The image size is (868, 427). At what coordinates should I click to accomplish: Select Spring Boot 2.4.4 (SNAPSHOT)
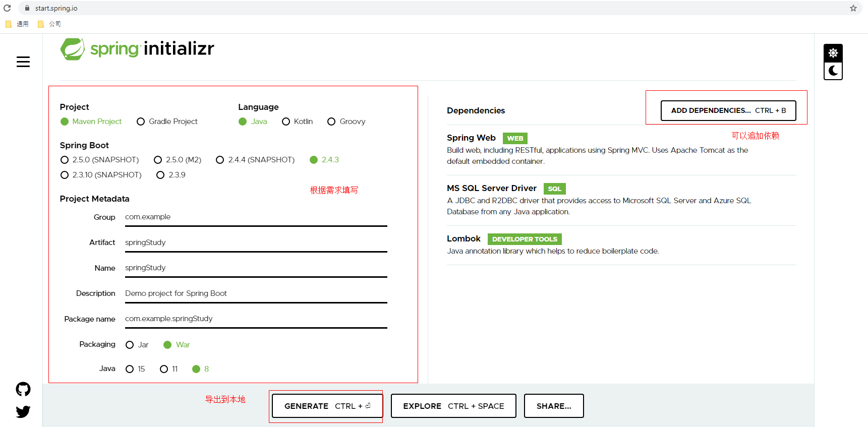click(x=255, y=160)
